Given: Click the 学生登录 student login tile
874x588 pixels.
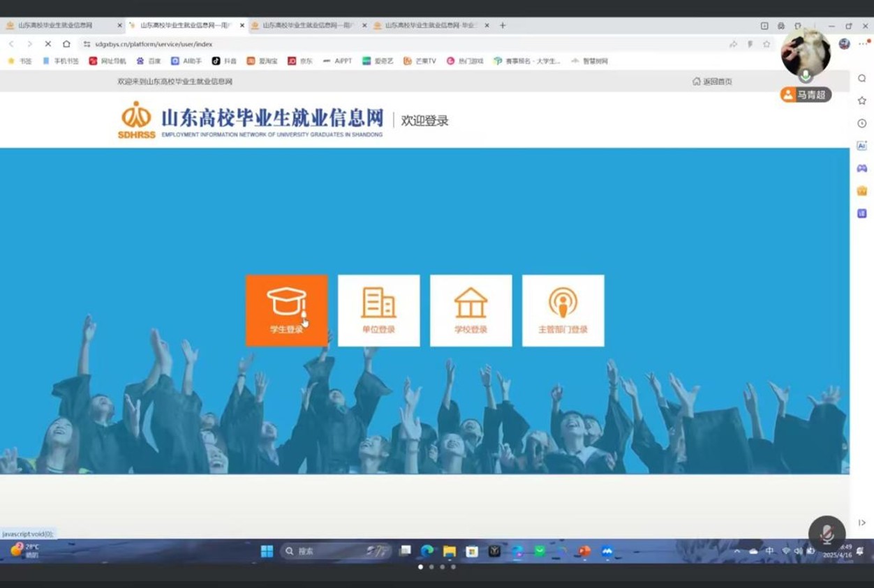Looking at the screenshot, I should 286,310.
